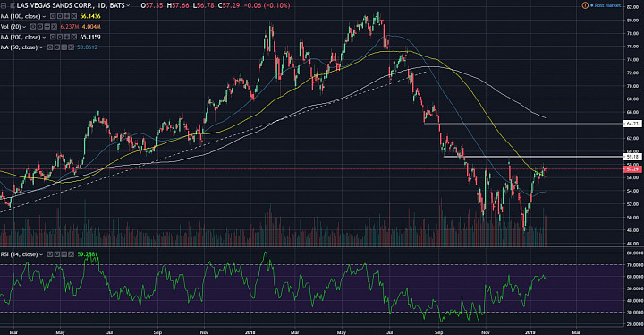Image resolution: width=644 pixels, height=335 pixels.
Task: Open settings for Vol (20)
Action: pyautogui.click(x=40, y=26)
